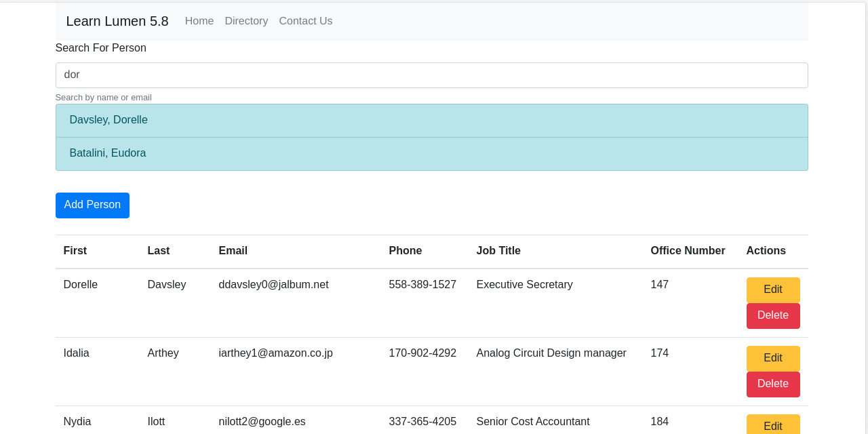The height and width of the screenshot is (434, 868).
Task: Click the Learn Lumen 5.8 brand link
Action: click(117, 21)
